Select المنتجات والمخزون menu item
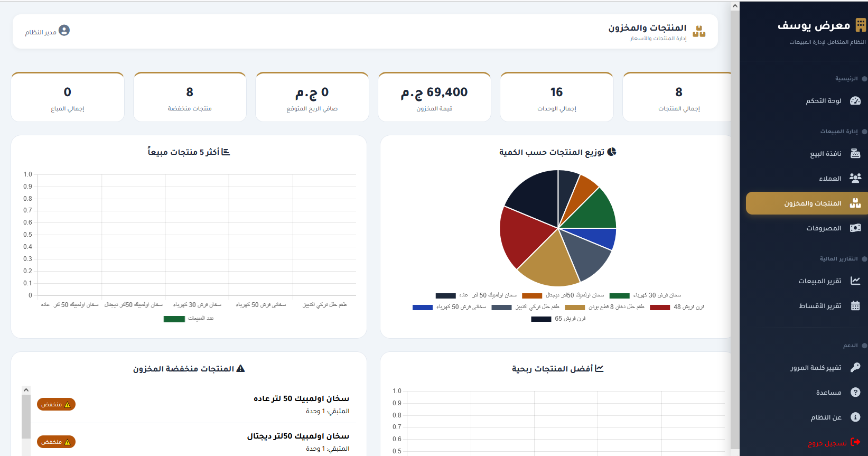This screenshot has height=456, width=868. (x=807, y=203)
